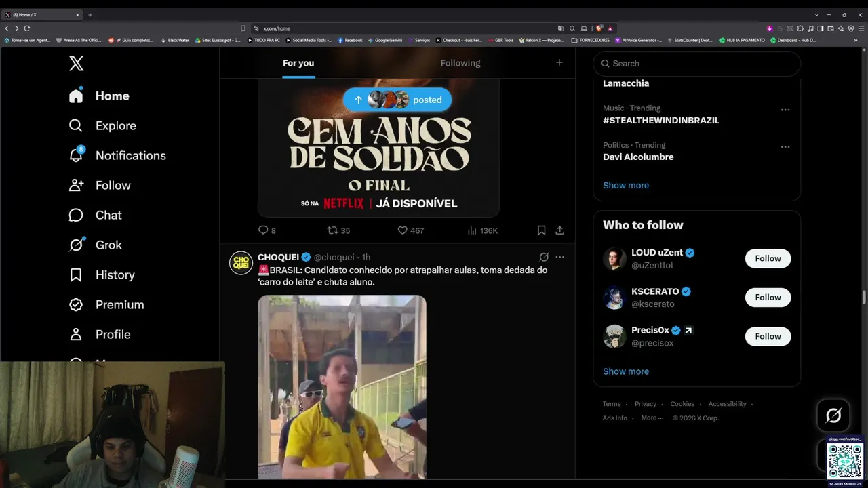Play the CHOQUEI post video
Image resolution: width=868 pixels, height=488 pixels.
[342, 387]
